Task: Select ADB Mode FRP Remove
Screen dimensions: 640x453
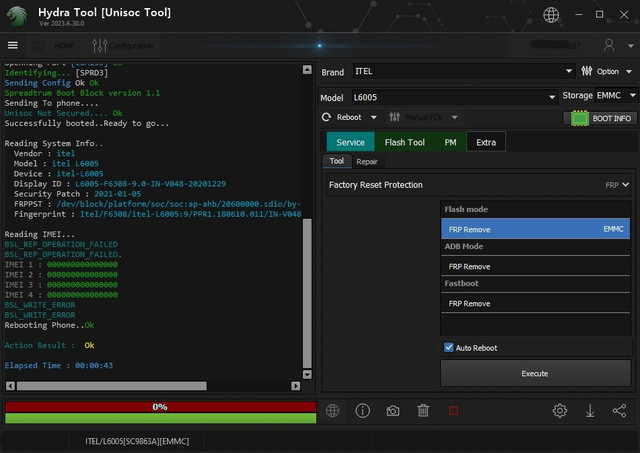Action: [535, 266]
